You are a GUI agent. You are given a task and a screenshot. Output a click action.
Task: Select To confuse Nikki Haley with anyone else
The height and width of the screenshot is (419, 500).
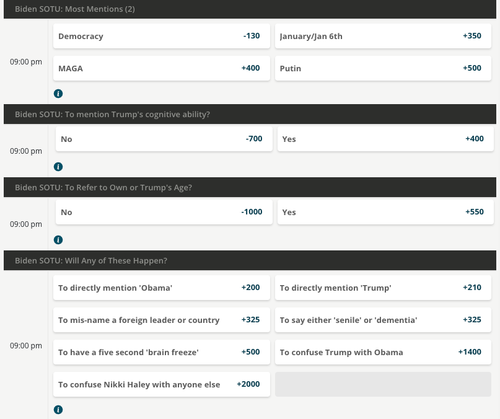click(x=161, y=385)
